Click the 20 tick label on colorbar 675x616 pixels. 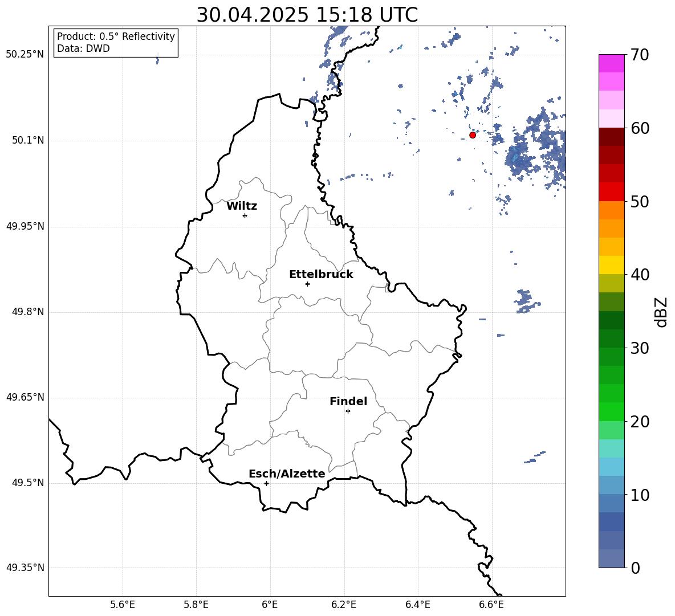(640, 422)
